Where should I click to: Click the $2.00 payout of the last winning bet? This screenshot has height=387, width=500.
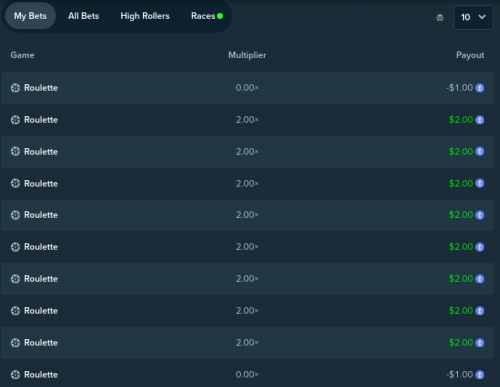[461, 343]
